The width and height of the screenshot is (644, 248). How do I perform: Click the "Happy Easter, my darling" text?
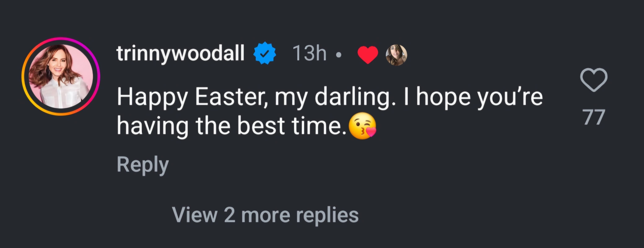[x=252, y=97]
